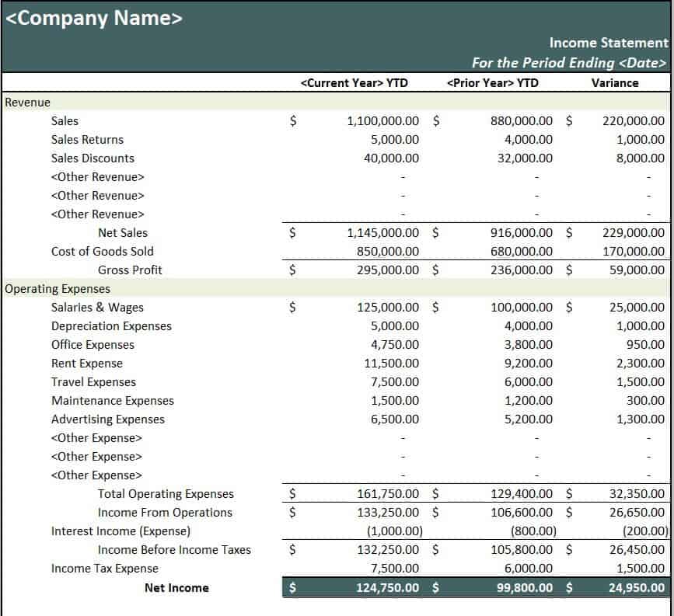Viewport: 674px width, 616px height.
Task: Select the Advertising Expenses row label
Action: 108,419
